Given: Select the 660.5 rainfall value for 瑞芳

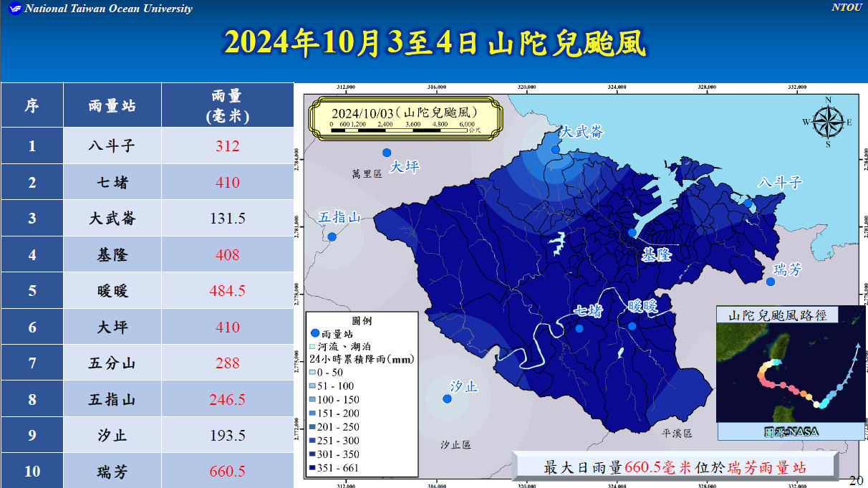Looking at the screenshot, I should click(228, 472).
